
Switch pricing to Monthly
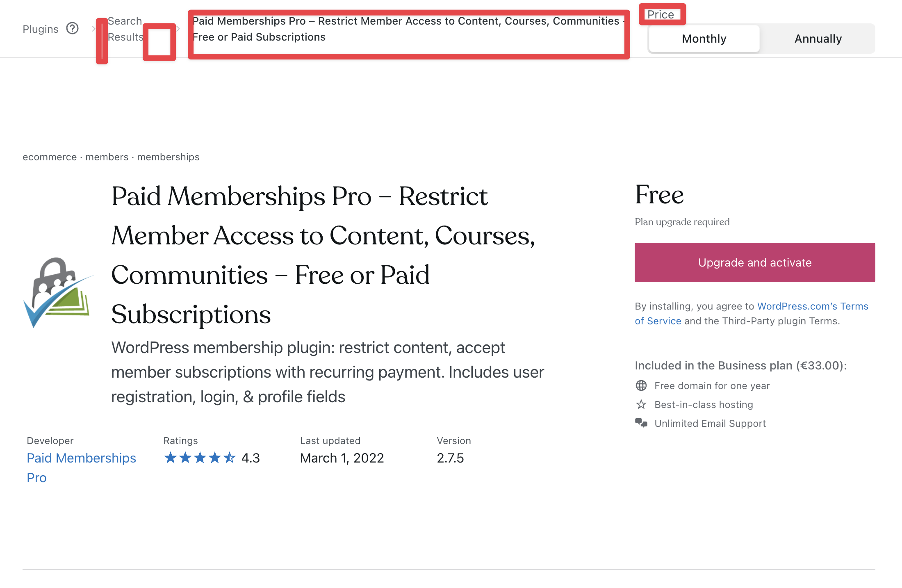pyautogui.click(x=704, y=39)
